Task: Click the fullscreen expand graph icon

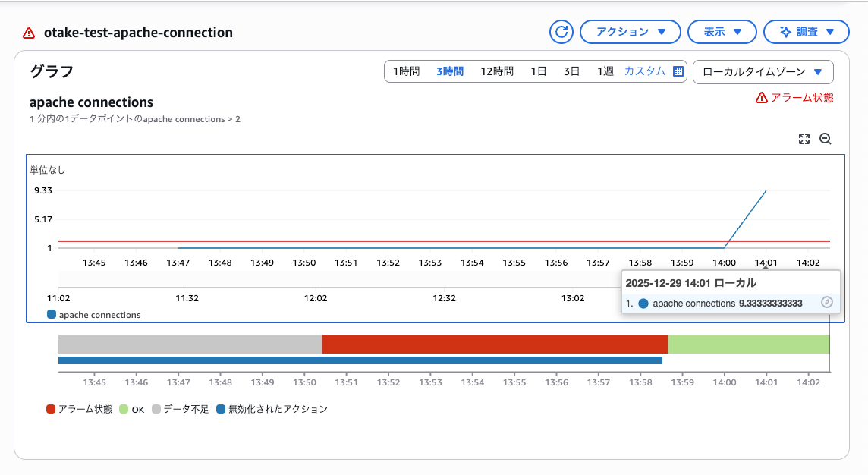Action: 804,139
